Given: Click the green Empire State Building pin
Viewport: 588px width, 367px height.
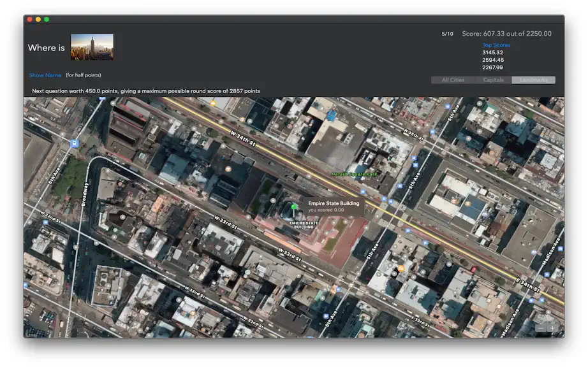Looking at the screenshot, I should [x=293, y=206].
